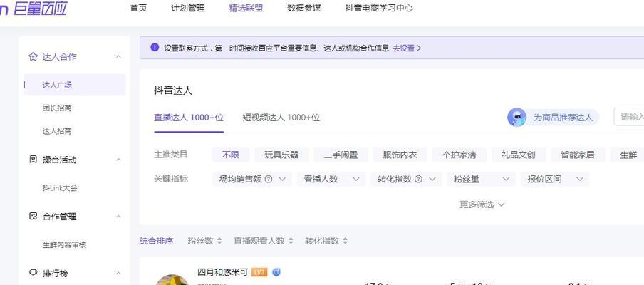Sort by 粉丝数
Viewport: 644px width, 285px height.
pos(204,241)
